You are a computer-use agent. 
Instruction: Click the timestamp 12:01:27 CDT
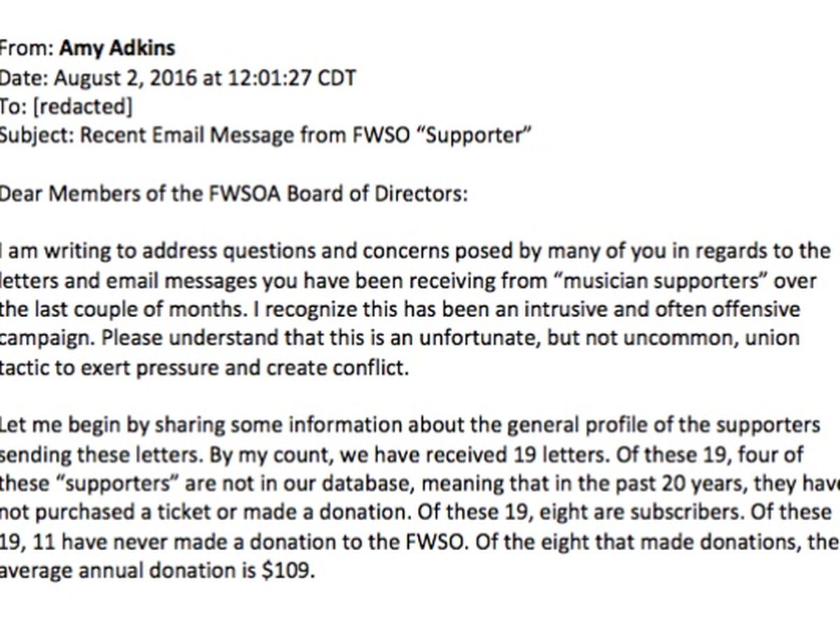[x=291, y=77]
